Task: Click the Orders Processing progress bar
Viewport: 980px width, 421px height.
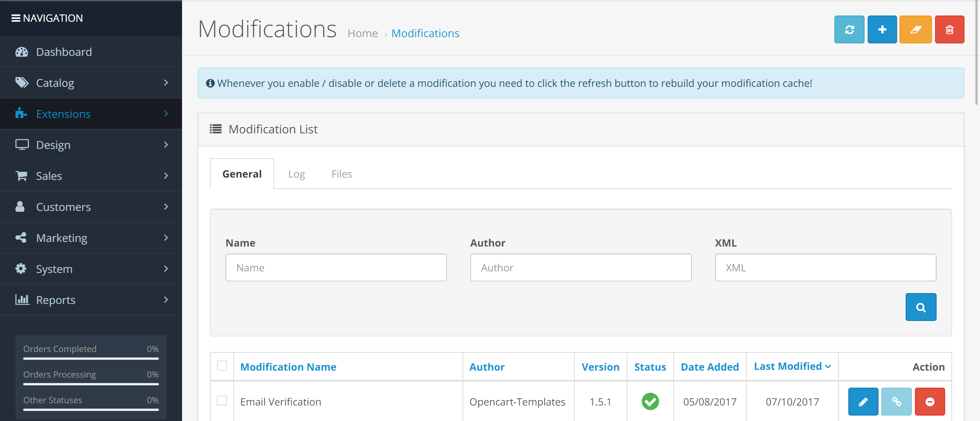Action: (x=91, y=384)
